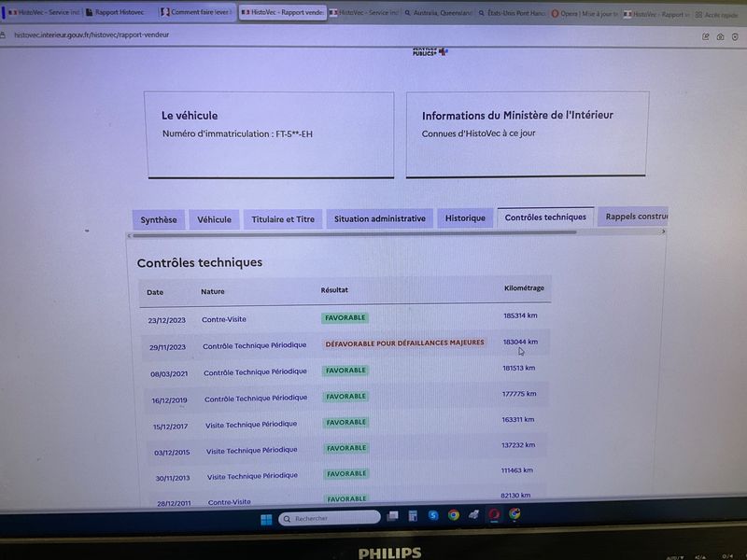Image resolution: width=747 pixels, height=560 pixels.
Task: Click the 163311 km mileage value
Action: (x=518, y=419)
